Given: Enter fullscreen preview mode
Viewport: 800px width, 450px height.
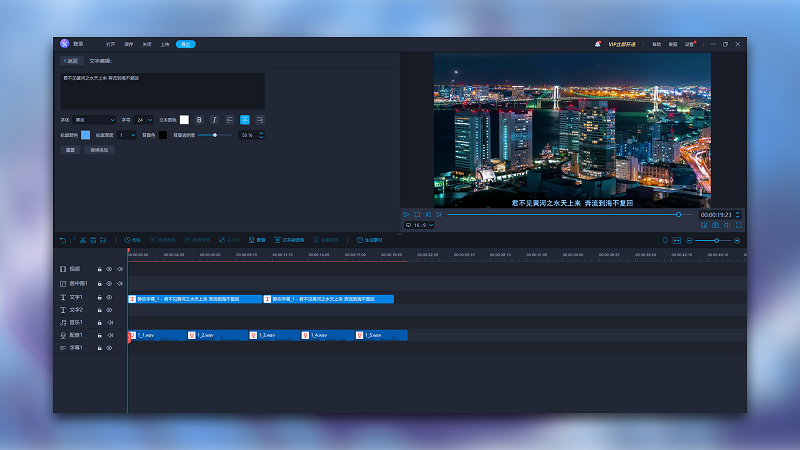Looking at the screenshot, I should click(738, 225).
